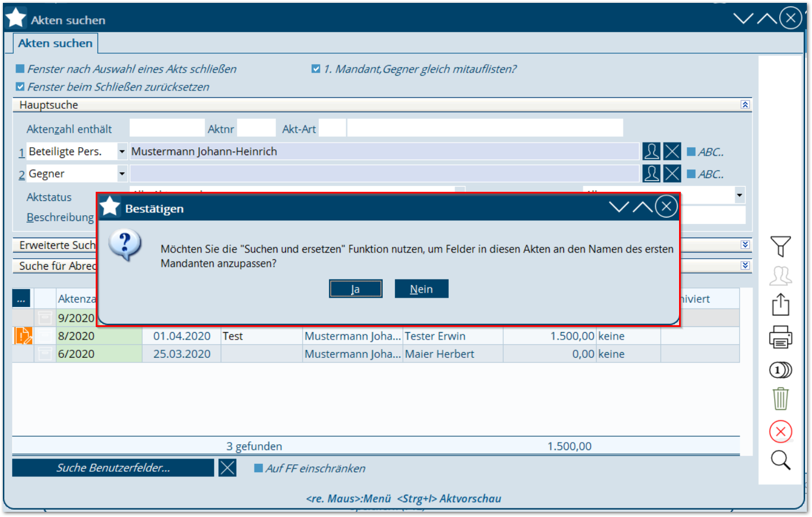Screen dimensions: 812x517
Task: Open person picker for Gegner row
Action: coord(652,173)
